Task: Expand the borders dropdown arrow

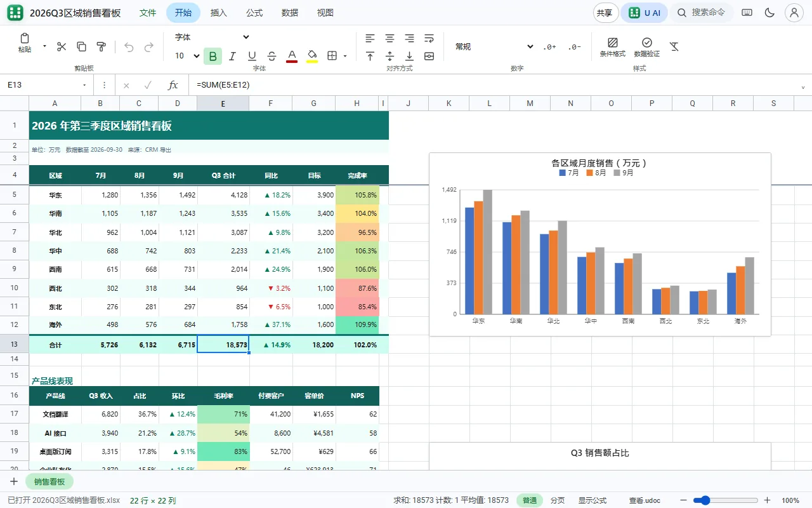Action: pyautogui.click(x=345, y=56)
